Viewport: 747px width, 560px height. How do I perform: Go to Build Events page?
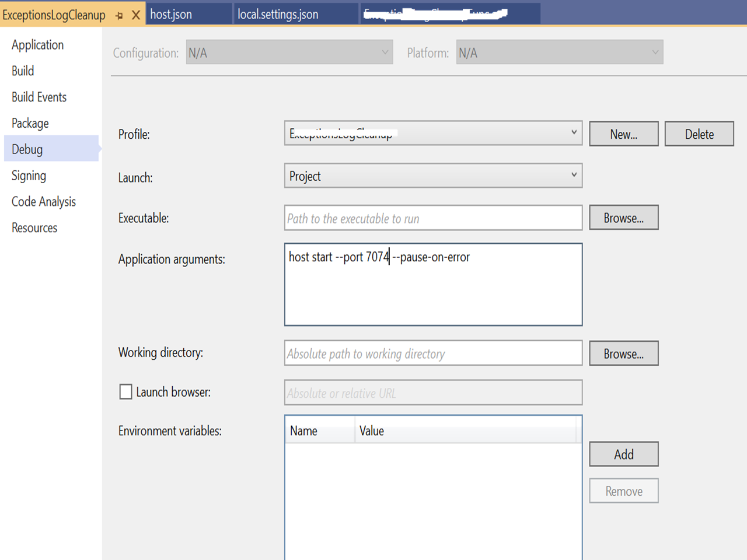pyautogui.click(x=39, y=97)
